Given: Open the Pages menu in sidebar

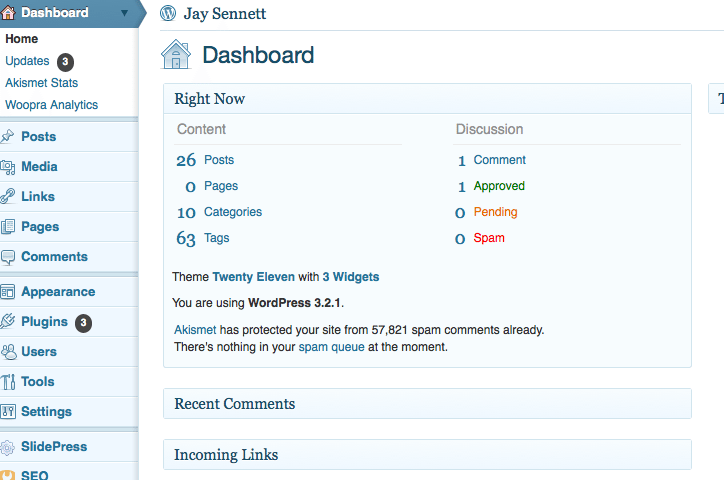Looking at the screenshot, I should click(40, 227).
